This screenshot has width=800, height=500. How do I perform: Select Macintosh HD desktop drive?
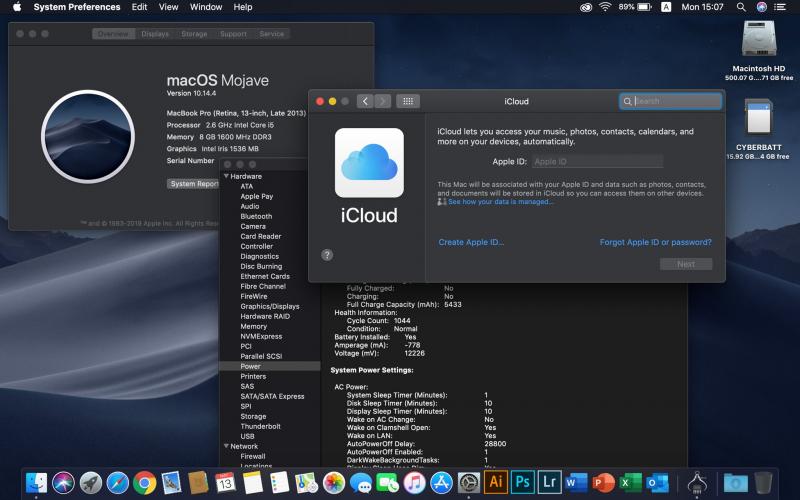pos(759,50)
